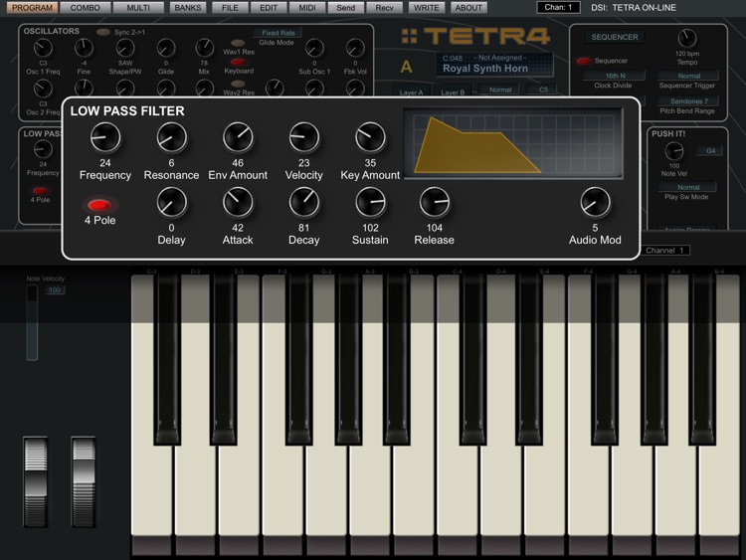Toggle the Wav2 Res LED
The image size is (746, 560).
pos(238,84)
